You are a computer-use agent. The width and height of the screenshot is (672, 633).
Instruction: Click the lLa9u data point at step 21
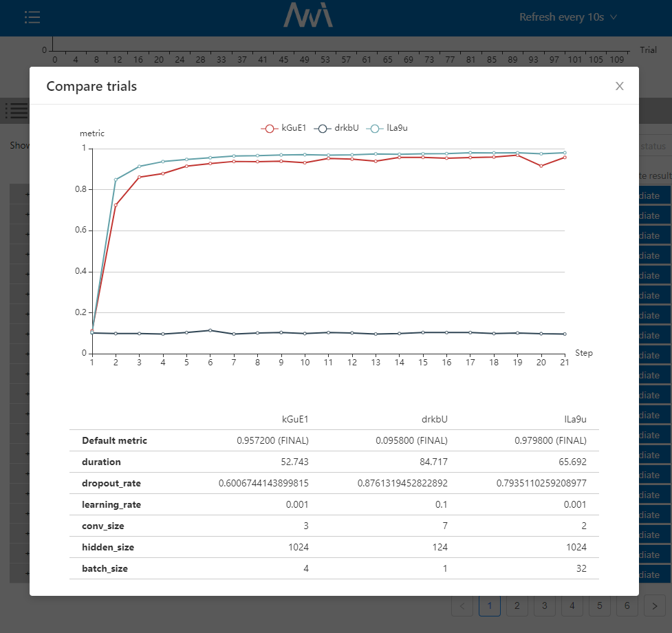(564, 152)
